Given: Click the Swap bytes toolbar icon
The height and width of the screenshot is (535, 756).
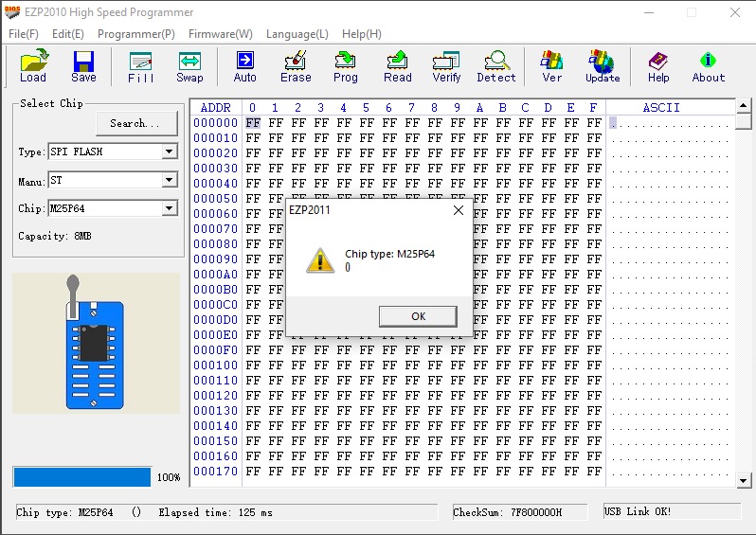Looking at the screenshot, I should tap(189, 66).
